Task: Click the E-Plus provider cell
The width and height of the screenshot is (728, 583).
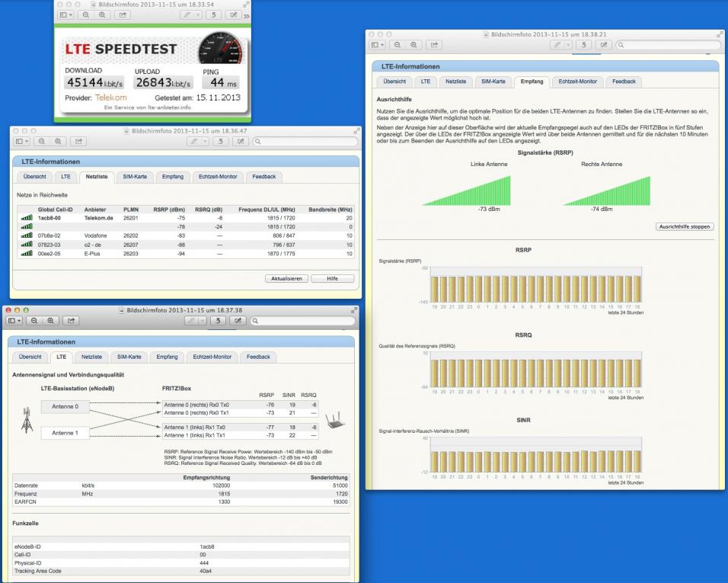Action: point(92,254)
